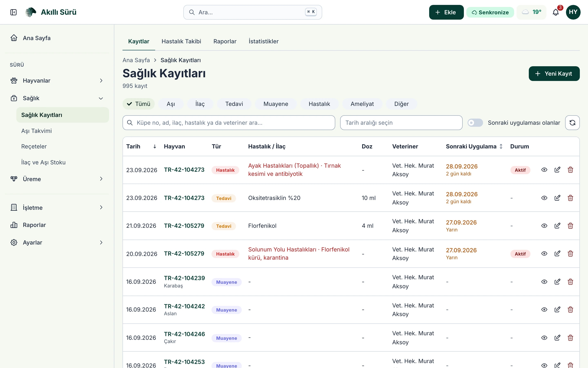The image size is (588, 368).
Task: Filter records by Ameliyat chip
Action: click(x=362, y=104)
